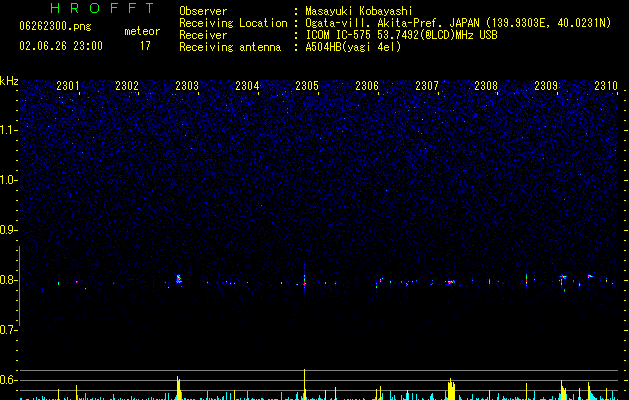629x400 pixels.
Task: Click the HROFFT title text
Action: pyautogui.click(x=103, y=8)
